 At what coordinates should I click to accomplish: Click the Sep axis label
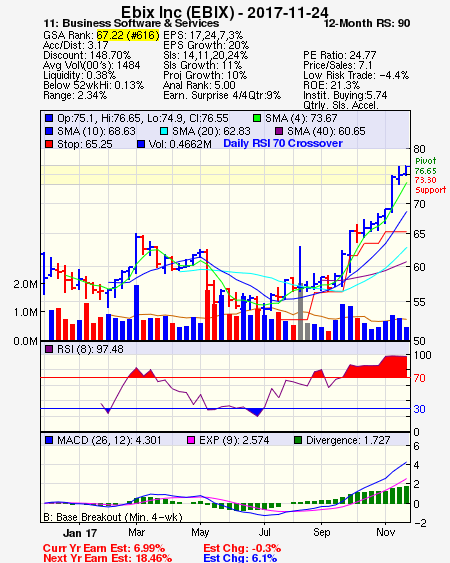321,532
